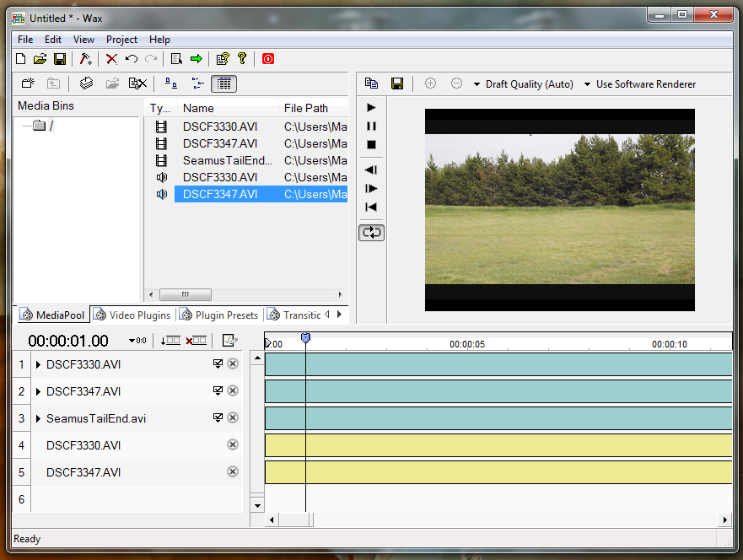743x560 pixels.
Task: Expand track 2 DSCF3347.AVI
Action: (x=39, y=392)
